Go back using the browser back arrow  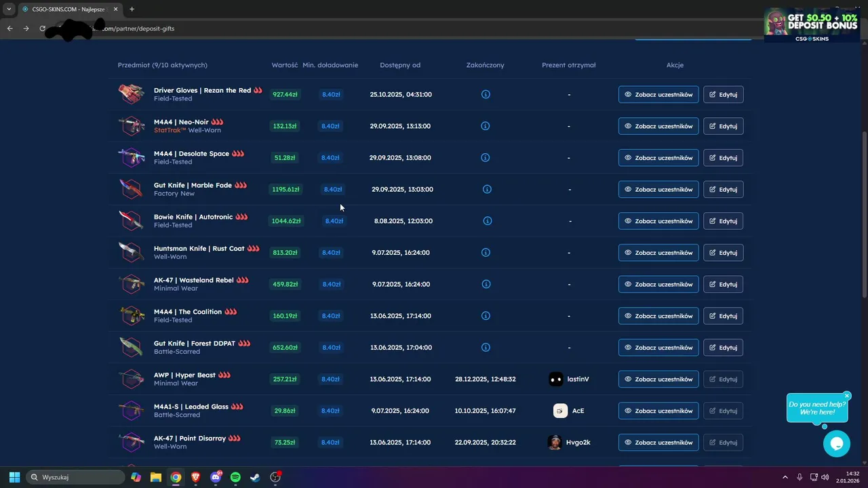click(x=9, y=28)
